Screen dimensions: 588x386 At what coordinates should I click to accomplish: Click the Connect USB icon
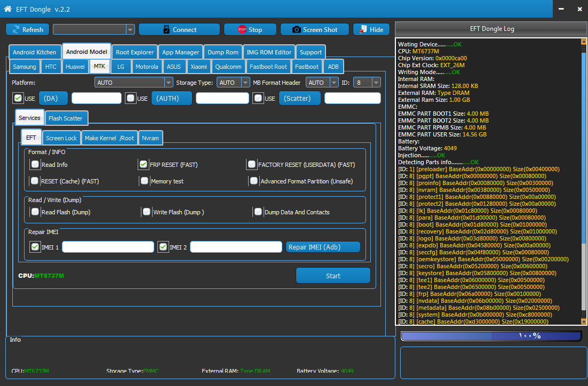[166, 30]
